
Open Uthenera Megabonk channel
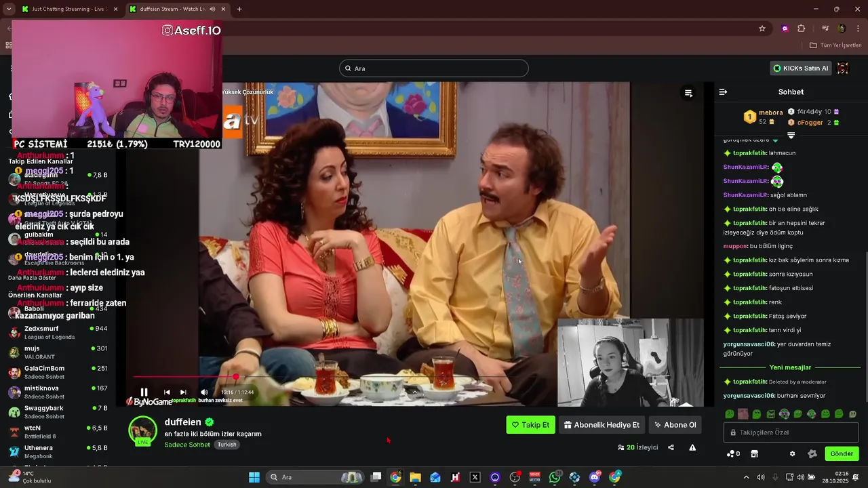tap(58, 451)
